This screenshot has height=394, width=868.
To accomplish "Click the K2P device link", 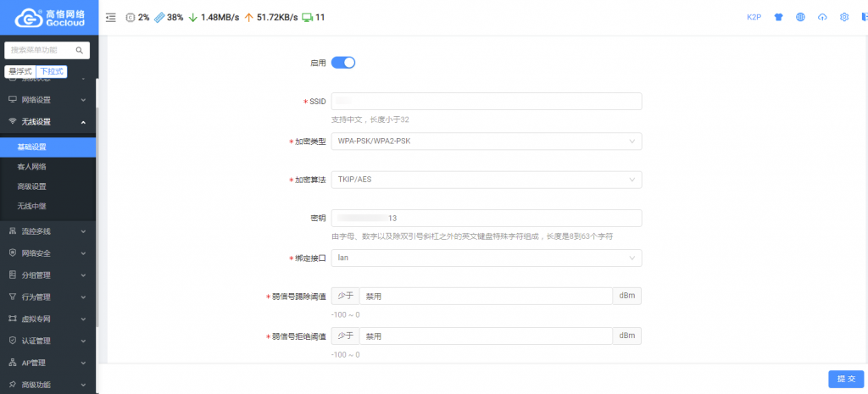I will 754,17.
